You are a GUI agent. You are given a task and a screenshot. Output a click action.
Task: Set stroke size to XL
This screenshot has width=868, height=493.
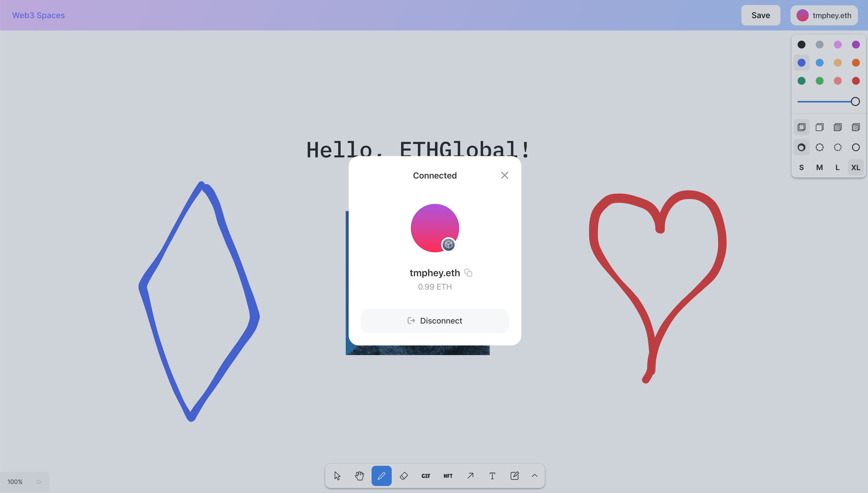pos(855,167)
